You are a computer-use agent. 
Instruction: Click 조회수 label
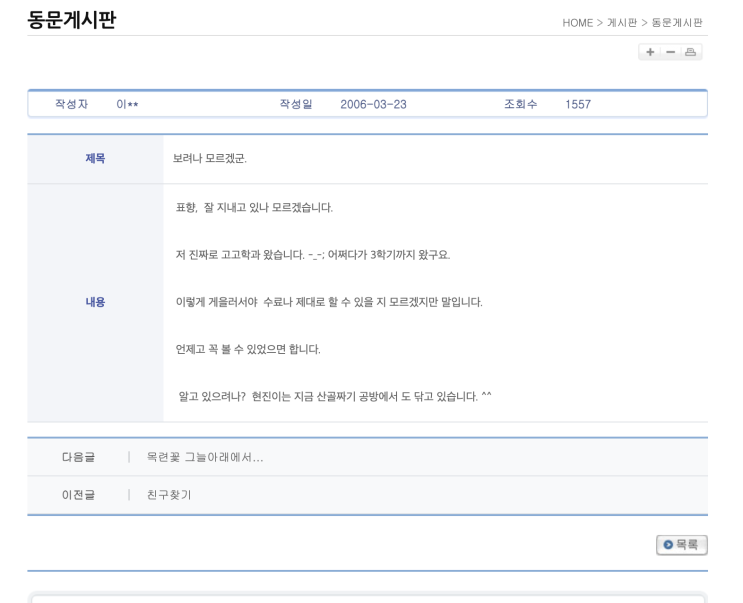coord(520,104)
